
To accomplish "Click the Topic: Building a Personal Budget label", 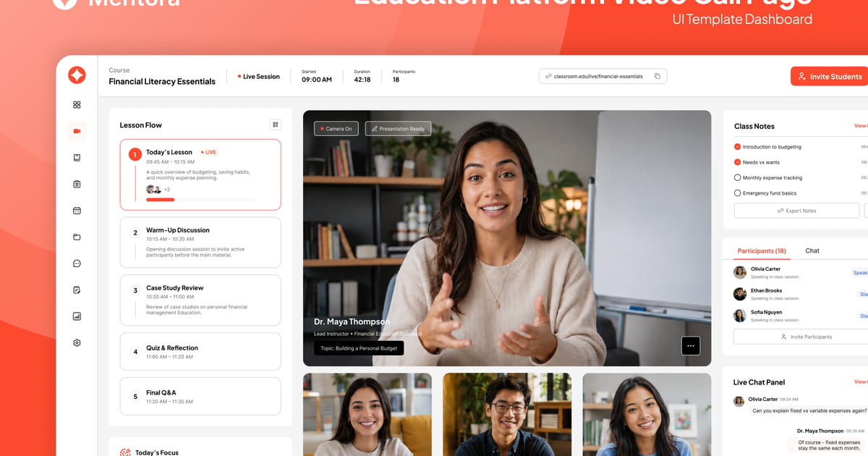I will (359, 348).
